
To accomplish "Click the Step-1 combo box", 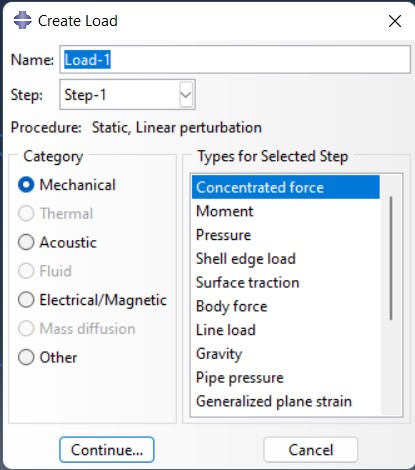I will point(127,95).
